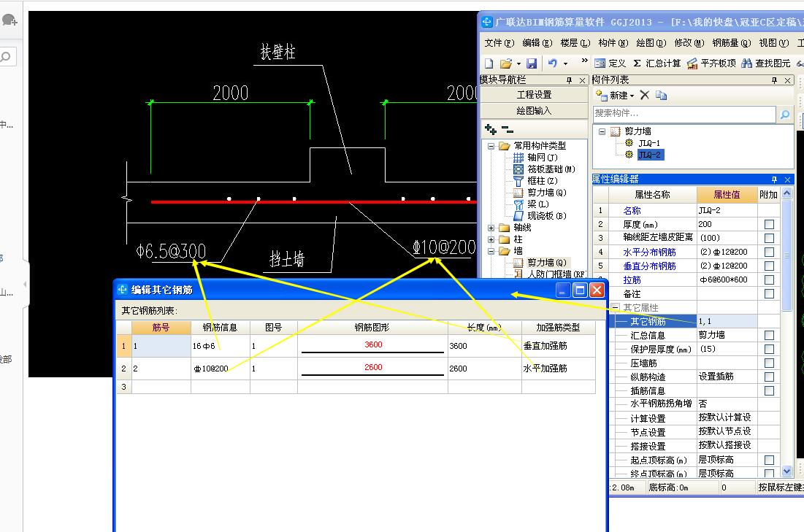This screenshot has height=532, width=804.
Task: Create a new file with the blank page icon
Action: click(489, 63)
